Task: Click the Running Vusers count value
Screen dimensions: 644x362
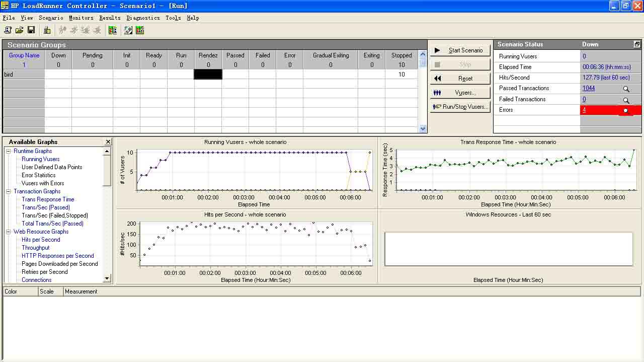Action: pyautogui.click(x=584, y=56)
